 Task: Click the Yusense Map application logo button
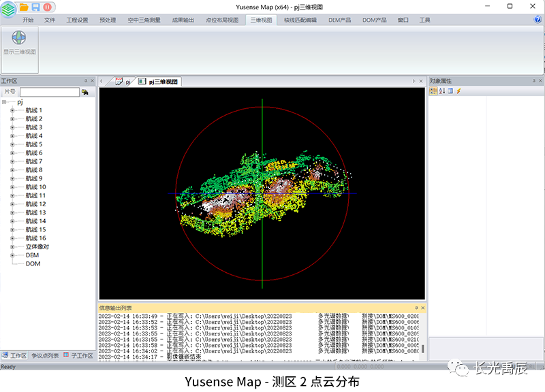click(8, 7)
